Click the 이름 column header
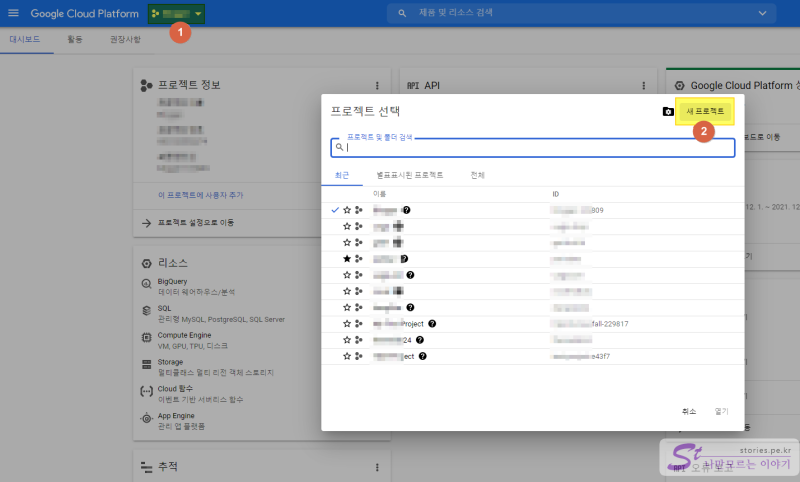This screenshot has height=482, width=800. click(380, 194)
